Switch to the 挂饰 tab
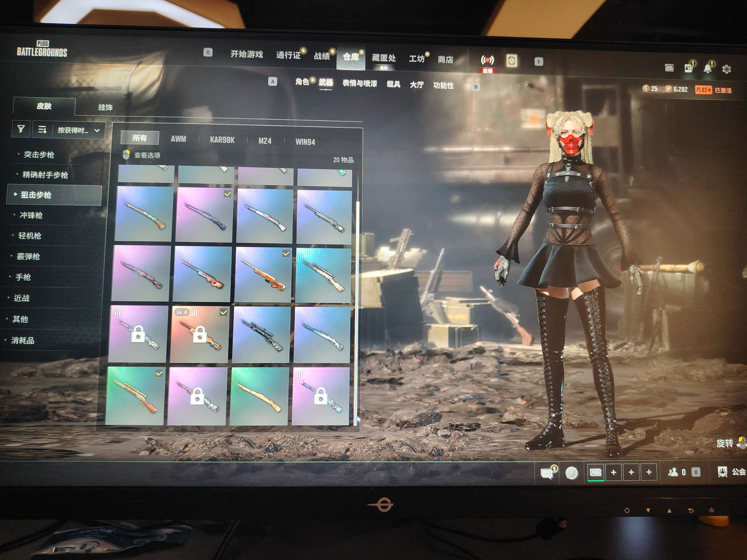The image size is (747, 560). [x=105, y=108]
